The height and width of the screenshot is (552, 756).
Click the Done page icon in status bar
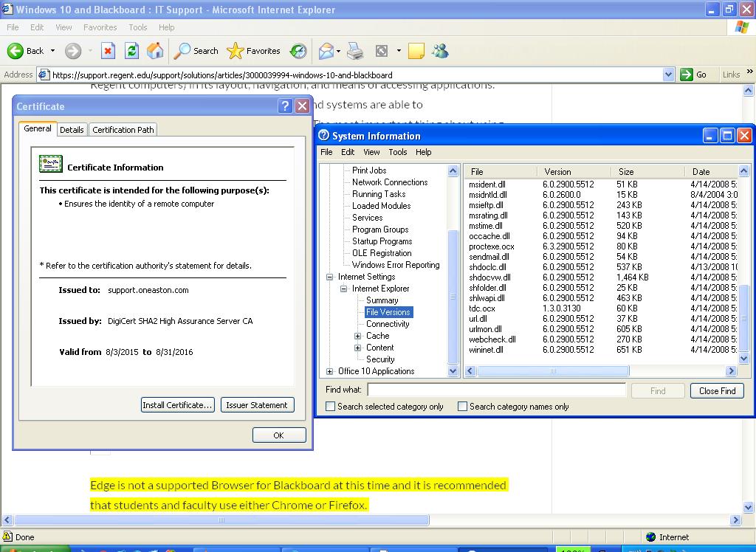7,537
